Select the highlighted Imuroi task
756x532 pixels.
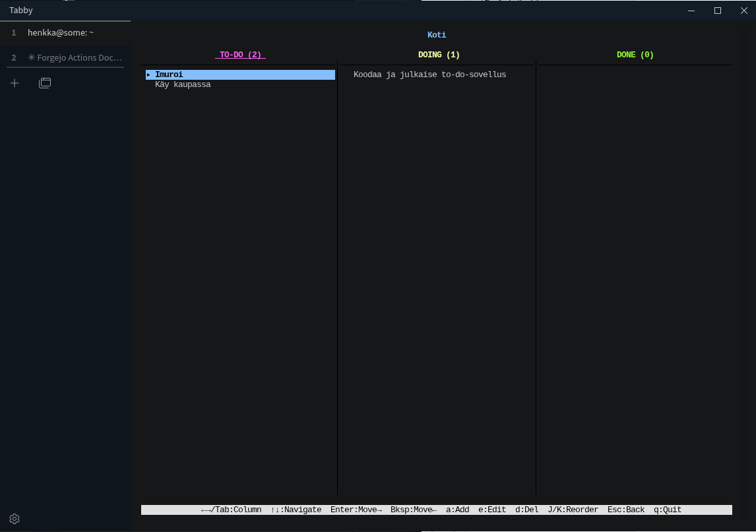pyautogui.click(x=169, y=75)
